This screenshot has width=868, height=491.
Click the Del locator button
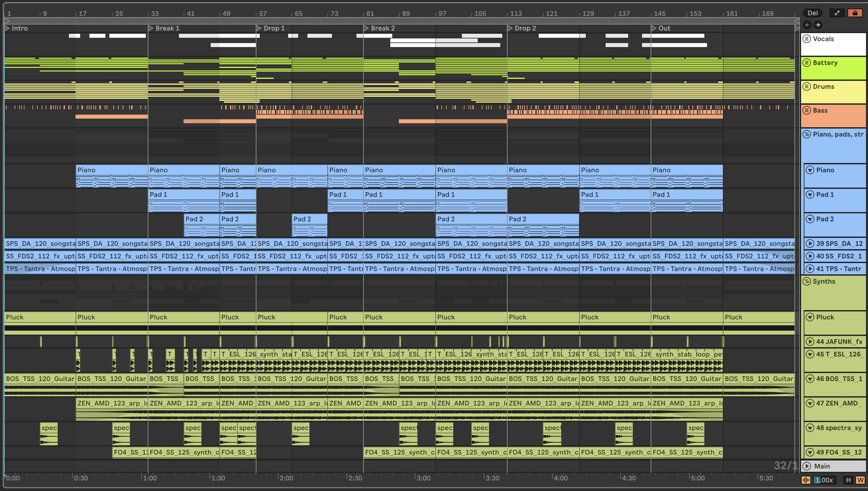coord(812,13)
